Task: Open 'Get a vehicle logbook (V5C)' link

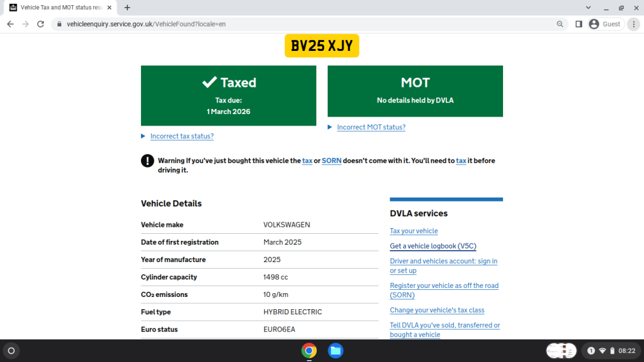Action: point(433,245)
